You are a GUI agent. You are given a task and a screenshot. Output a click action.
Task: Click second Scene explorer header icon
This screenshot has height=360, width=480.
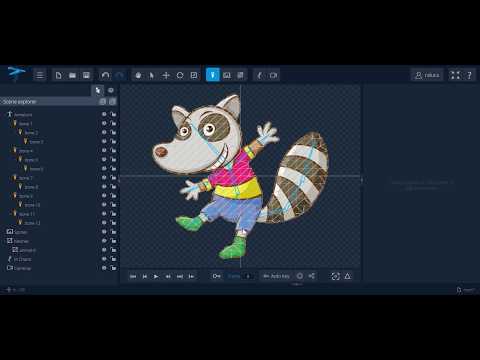(112, 102)
